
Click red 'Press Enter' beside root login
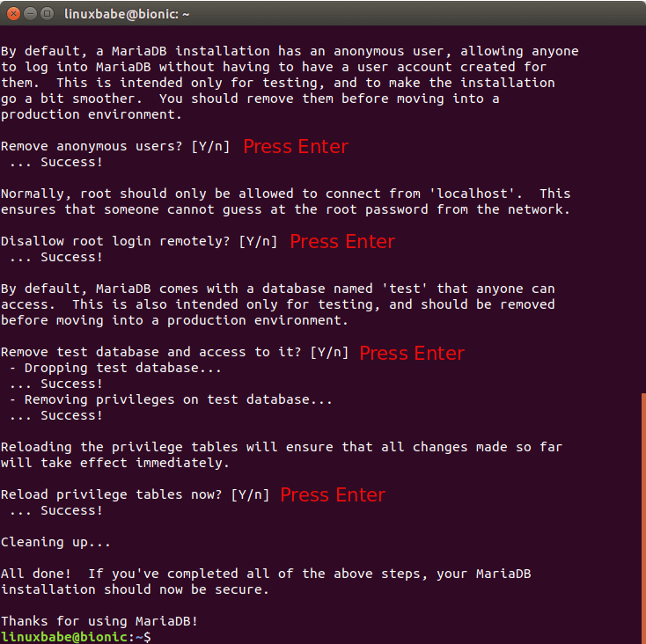tap(342, 241)
